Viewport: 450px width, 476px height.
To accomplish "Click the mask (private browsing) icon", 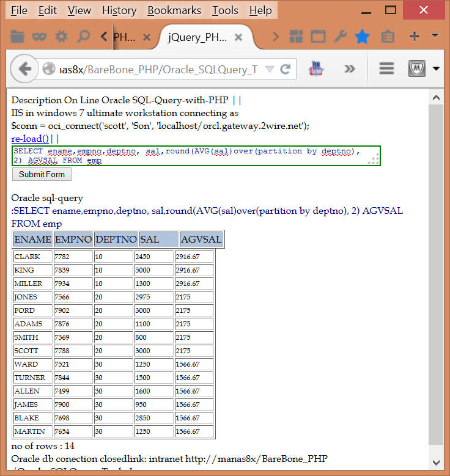I will click(39, 37).
